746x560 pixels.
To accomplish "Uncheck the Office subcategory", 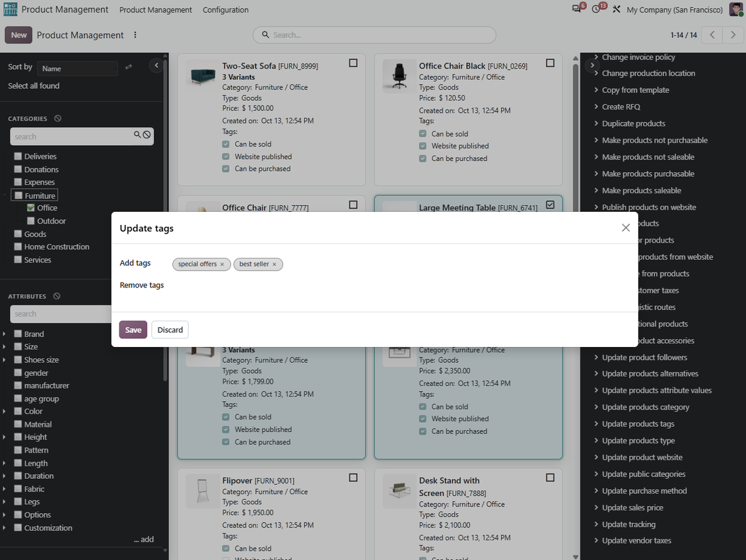I will pyautogui.click(x=31, y=208).
